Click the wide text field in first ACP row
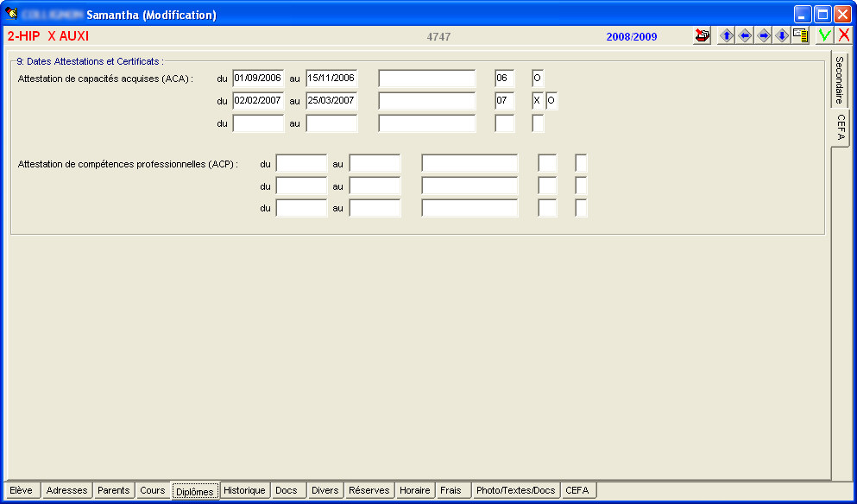The height and width of the screenshot is (504, 857). [x=470, y=163]
